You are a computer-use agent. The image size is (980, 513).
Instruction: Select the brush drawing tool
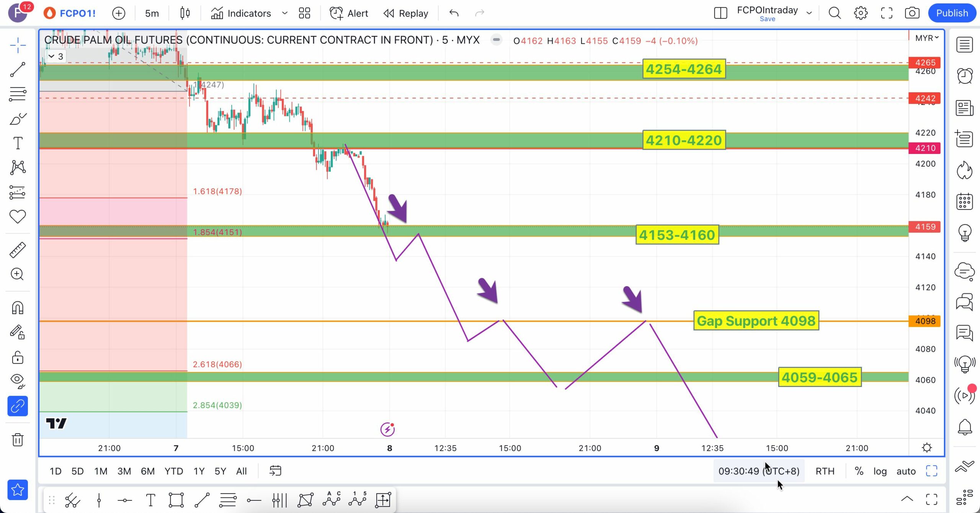(18, 119)
